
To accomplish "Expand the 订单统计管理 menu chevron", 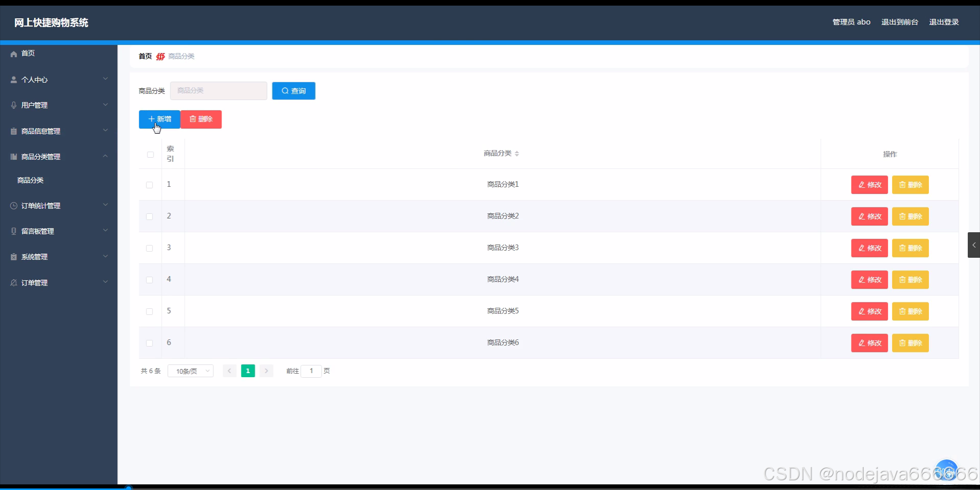I will coord(105,205).
